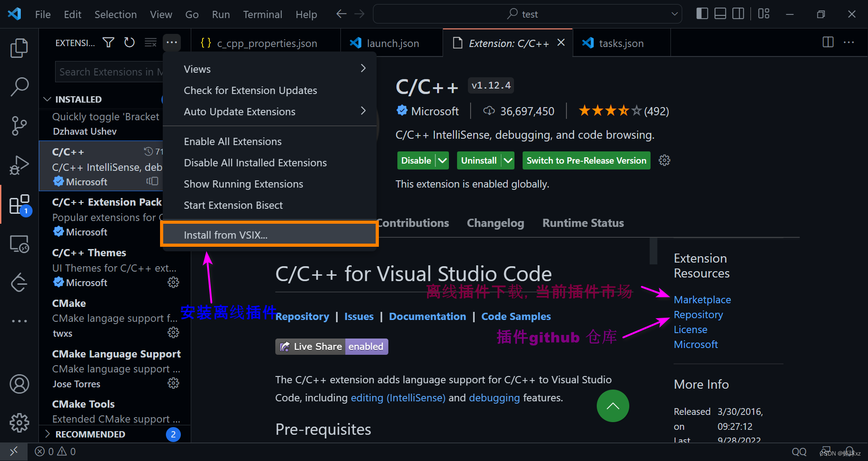Show errors and warnings in status bar
The image size is (868, 461).
tap(55, 451)
